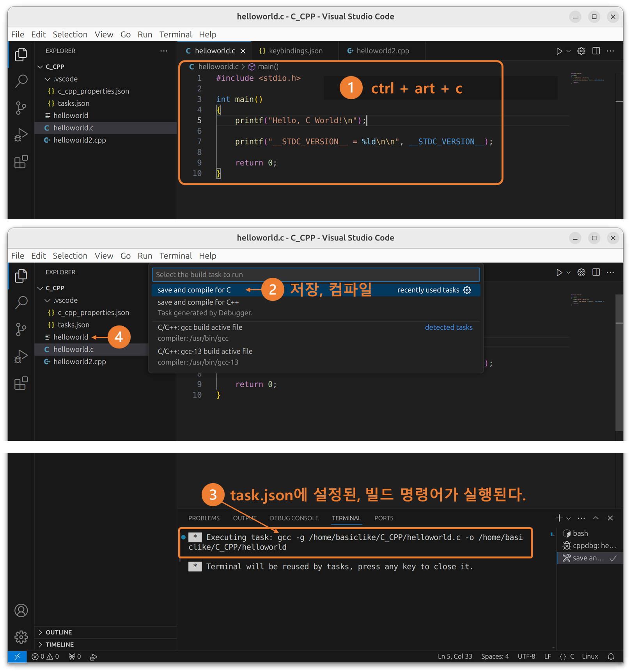This screenshot has width=631, height=672.
Task: Click the debug launch icon in status bar
Action: pos(93,657)
